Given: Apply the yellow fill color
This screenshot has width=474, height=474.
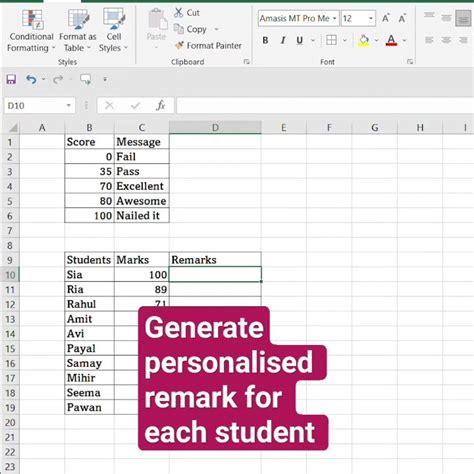Looking at the screenshot, I should [x=364, y=41].
